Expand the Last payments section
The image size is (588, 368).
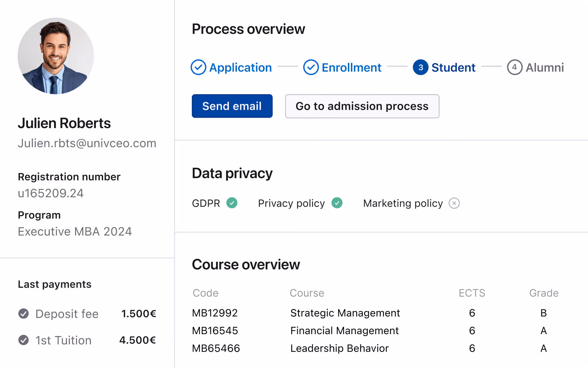54,284
